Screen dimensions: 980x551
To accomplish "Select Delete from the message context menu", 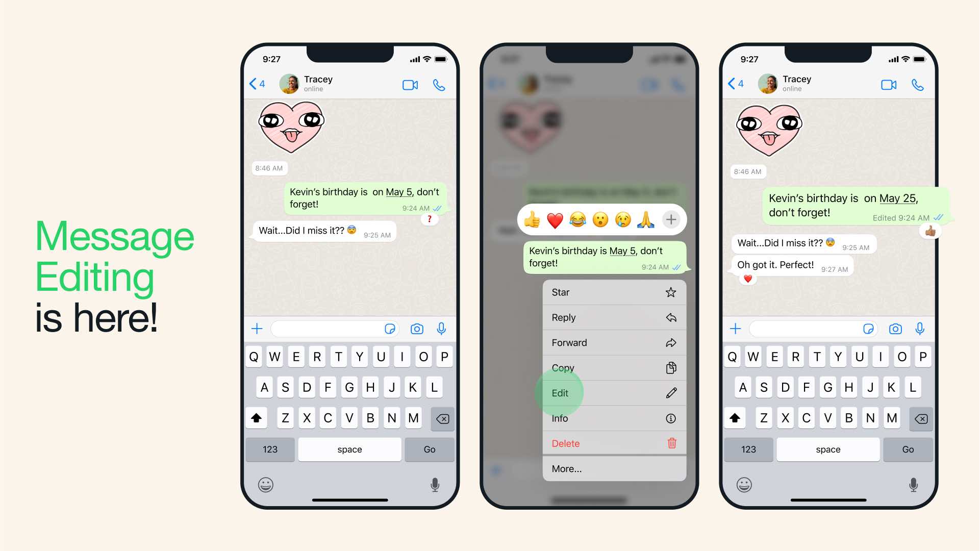I will (x=614, y=443).
